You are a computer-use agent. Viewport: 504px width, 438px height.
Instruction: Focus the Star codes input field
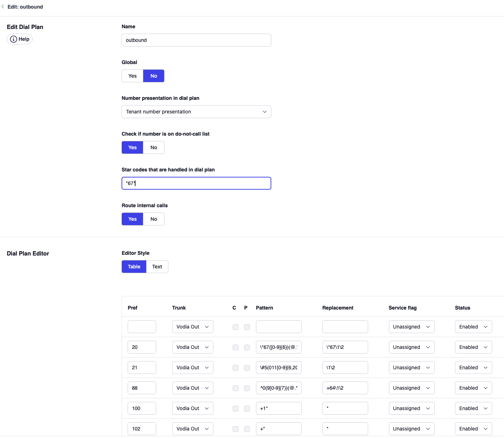[x=196, y=183]
